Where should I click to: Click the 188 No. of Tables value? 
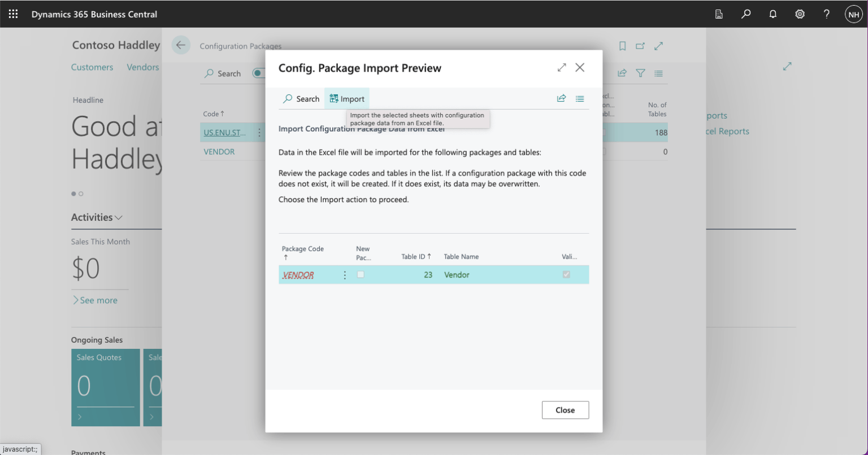tap(661, 133)
